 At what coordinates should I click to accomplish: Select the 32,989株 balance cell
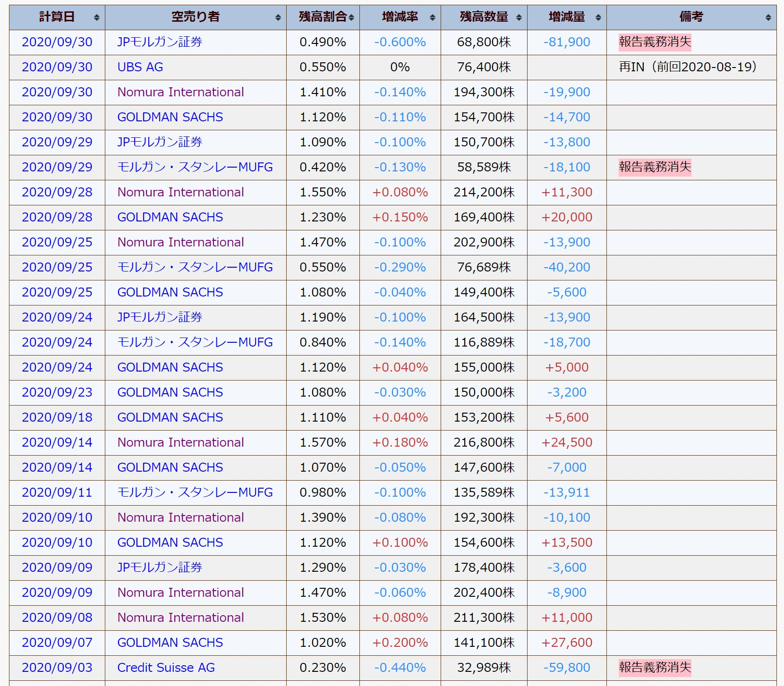click(x=484, y=668)
